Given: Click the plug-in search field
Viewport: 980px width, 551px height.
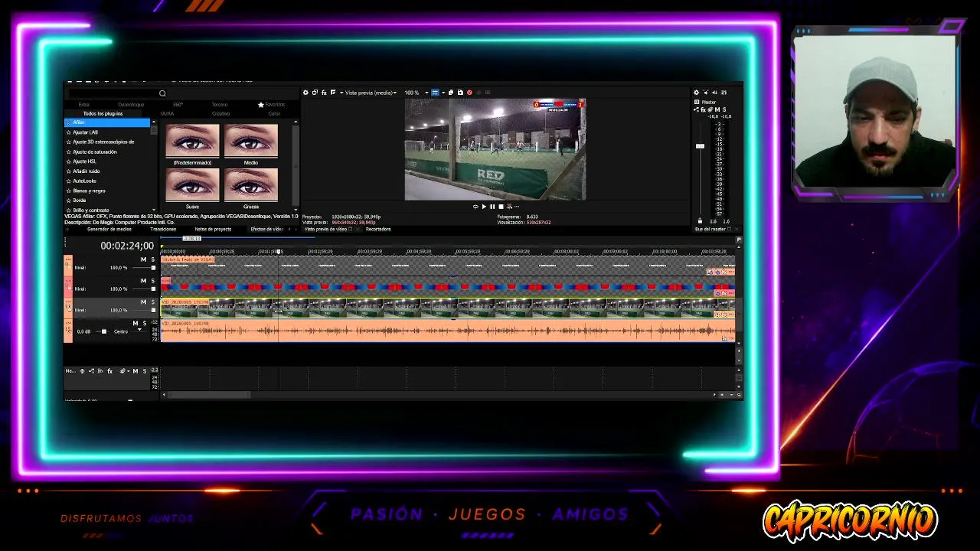Looking at the screenshot, I should pos(113,93).
